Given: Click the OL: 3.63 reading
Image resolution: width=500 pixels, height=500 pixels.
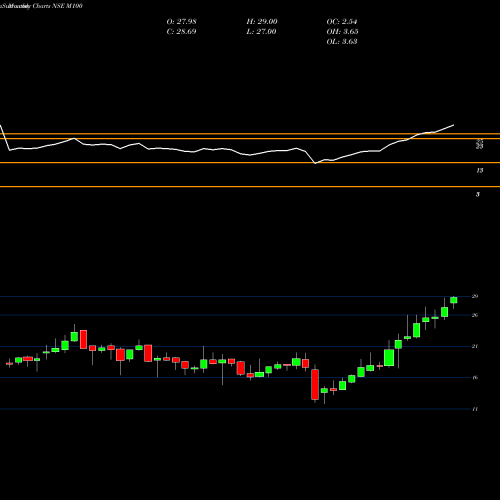Looking at the screenshot, I should coord(342,42).
